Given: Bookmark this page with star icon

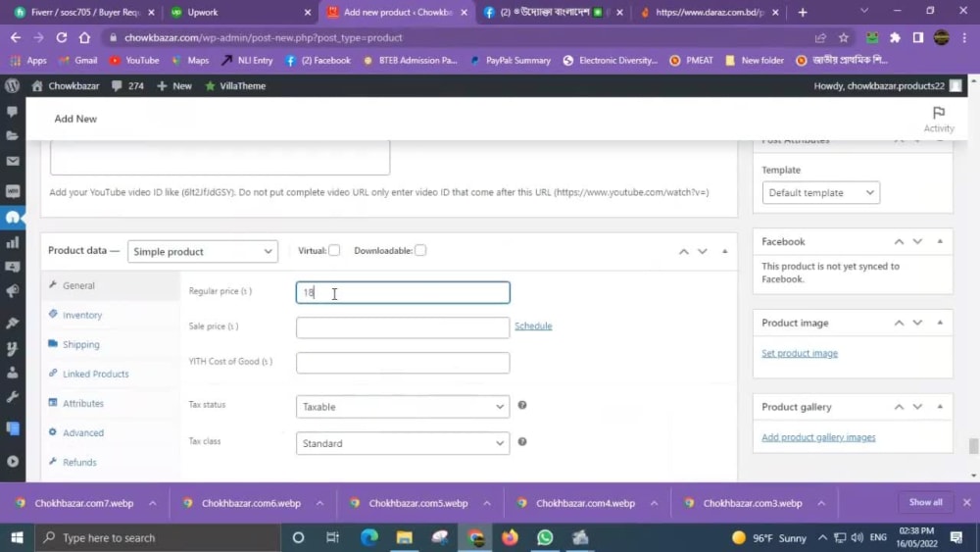Looking at the screenshot, I should [843, 37].
